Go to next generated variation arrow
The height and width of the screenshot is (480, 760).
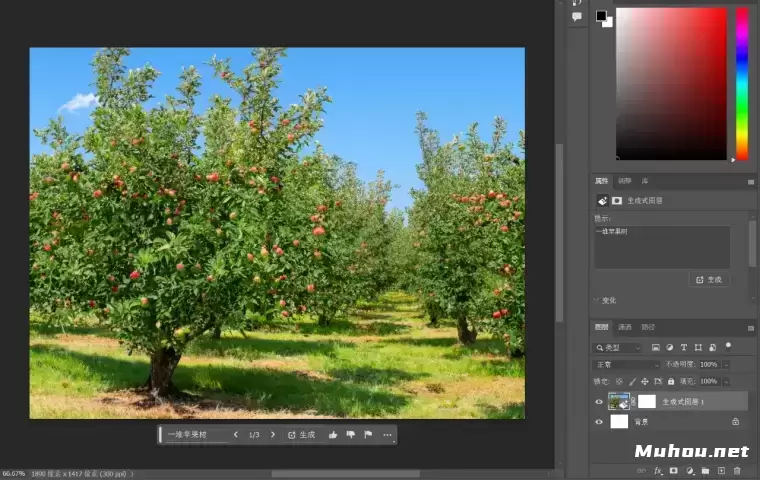[273, 435]
